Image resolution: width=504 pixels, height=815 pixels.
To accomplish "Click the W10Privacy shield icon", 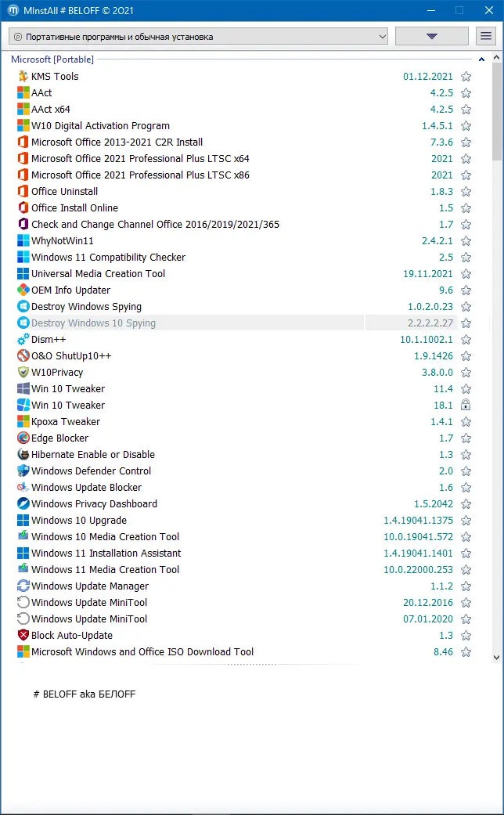I will (23, 372).
